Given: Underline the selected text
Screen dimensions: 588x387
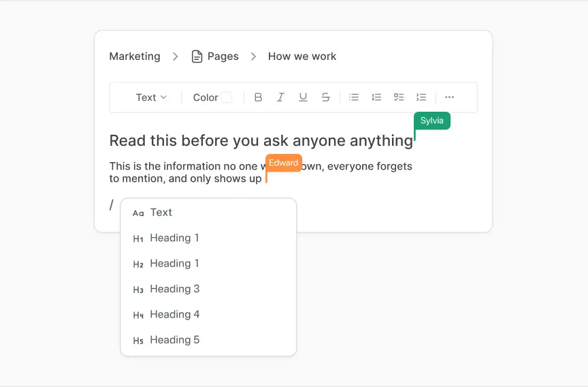Looking at the screenshot, I should point(303,97).
